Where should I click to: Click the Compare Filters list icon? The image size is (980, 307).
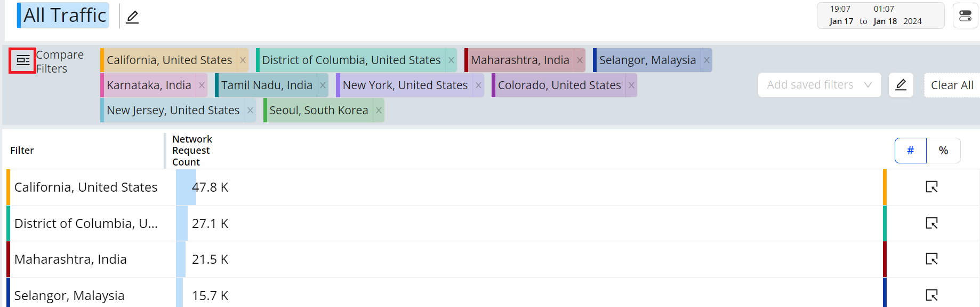22,60
